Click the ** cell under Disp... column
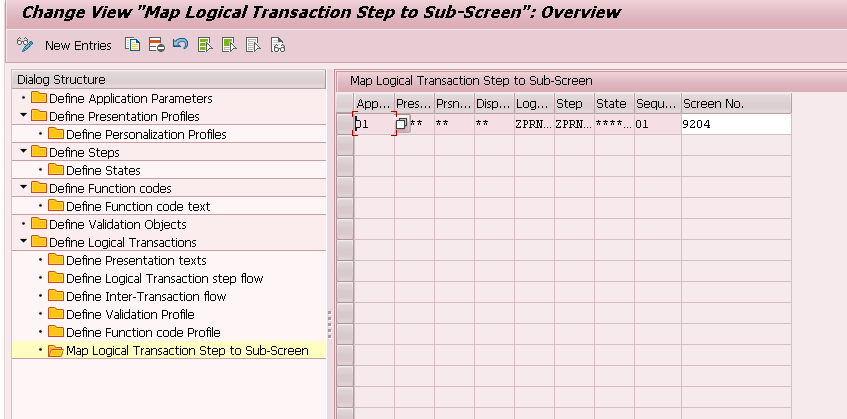Screen dimensions: 847x419 494,124
